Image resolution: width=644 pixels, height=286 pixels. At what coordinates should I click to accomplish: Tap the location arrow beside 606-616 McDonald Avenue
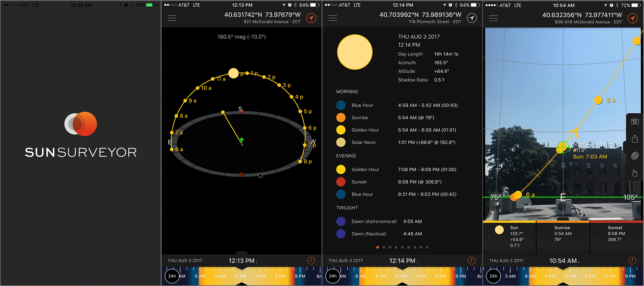point(632,18)
